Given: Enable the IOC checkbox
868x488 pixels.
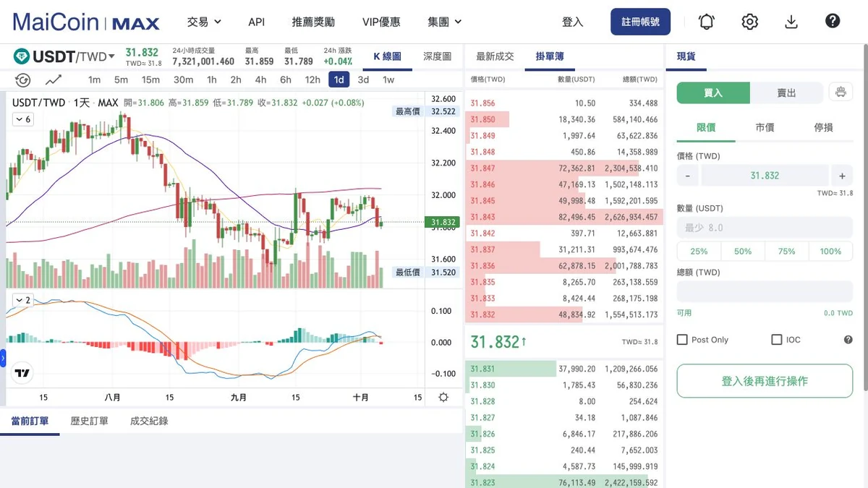Looking at the screenshot, I should tap(777, 340).
